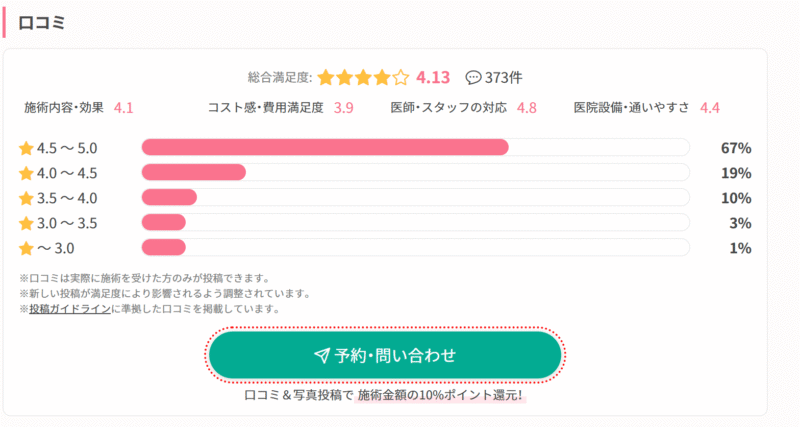Click the 4.0～4.5 rating progress bar
800x427 pixels.
pyautogui.click(x=415, y=172)
